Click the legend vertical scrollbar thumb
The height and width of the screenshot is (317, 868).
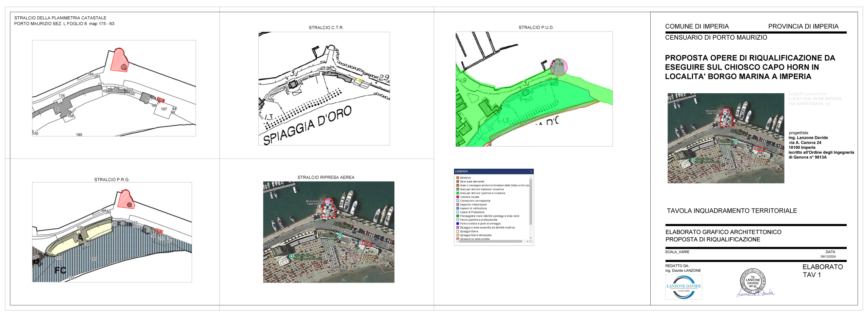[531, 202]
